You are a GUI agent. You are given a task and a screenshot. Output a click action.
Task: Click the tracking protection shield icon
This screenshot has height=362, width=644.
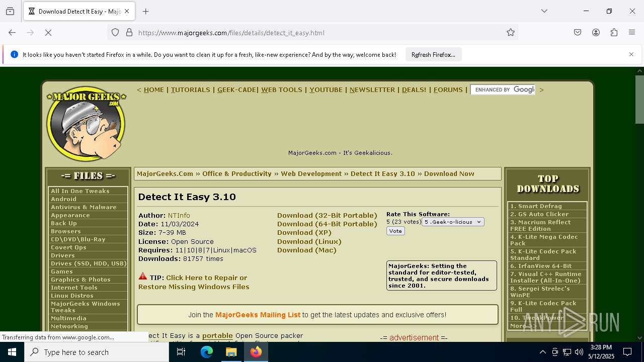(115, 33)
